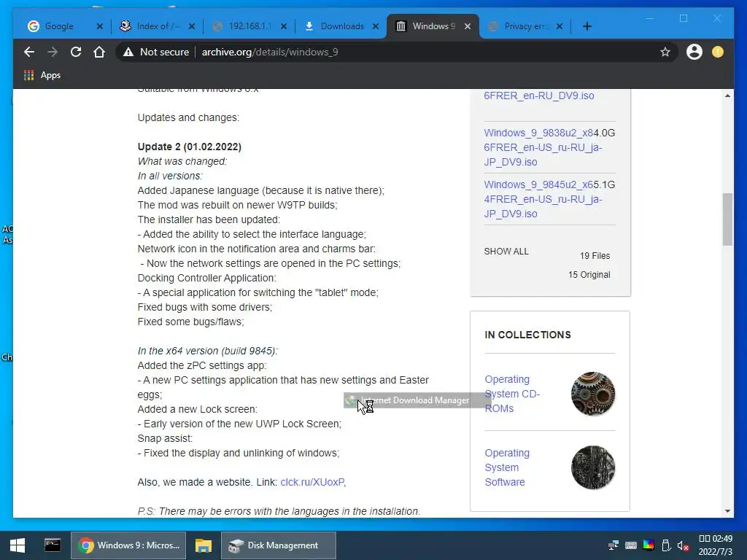Open the Operating System CD-ROMs collection
This screenshot has width=747, height=560.
tap(511, 394)
